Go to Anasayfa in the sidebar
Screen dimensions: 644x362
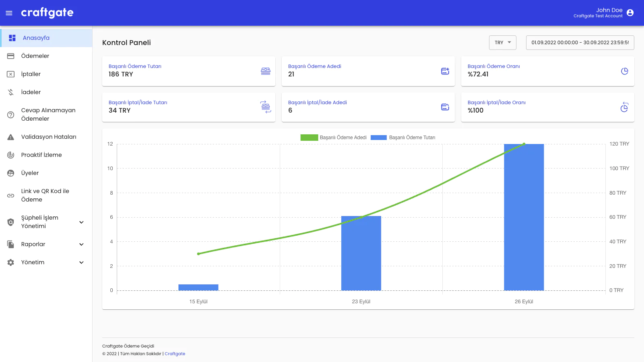[36, 38]
